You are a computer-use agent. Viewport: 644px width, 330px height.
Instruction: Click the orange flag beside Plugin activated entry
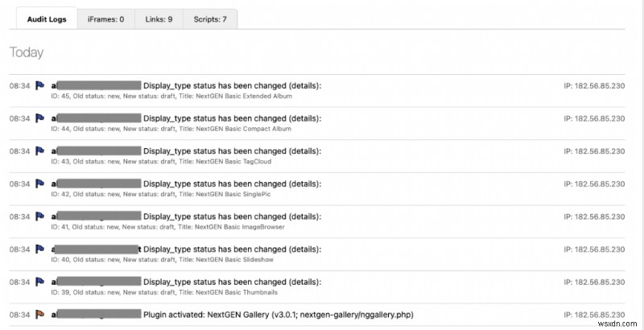(39, 314)
